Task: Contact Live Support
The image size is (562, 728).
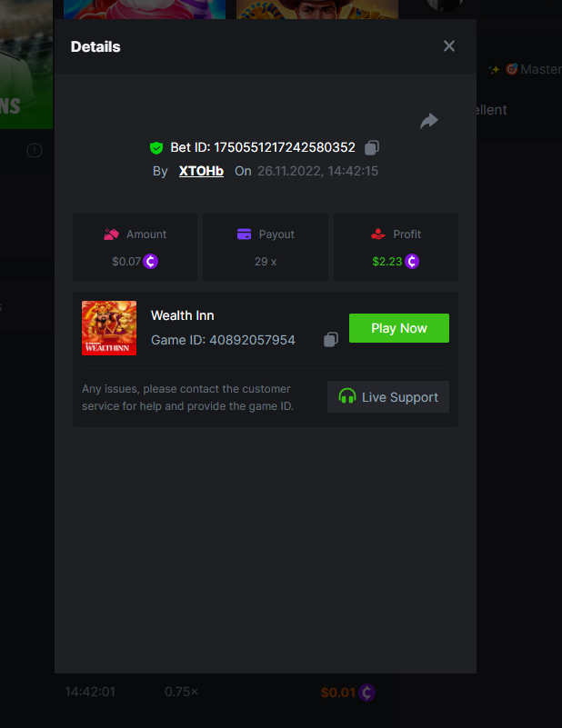Action: [x=388, y=397]
